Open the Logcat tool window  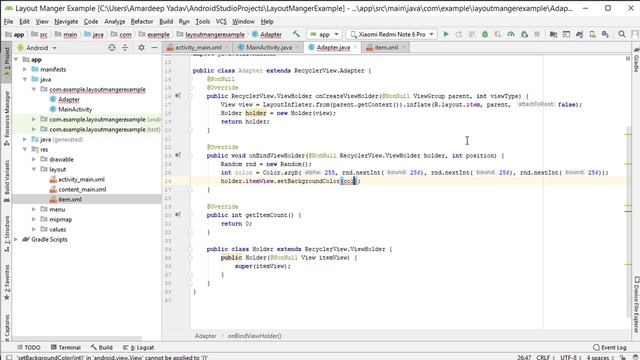(x=139, y=347)
